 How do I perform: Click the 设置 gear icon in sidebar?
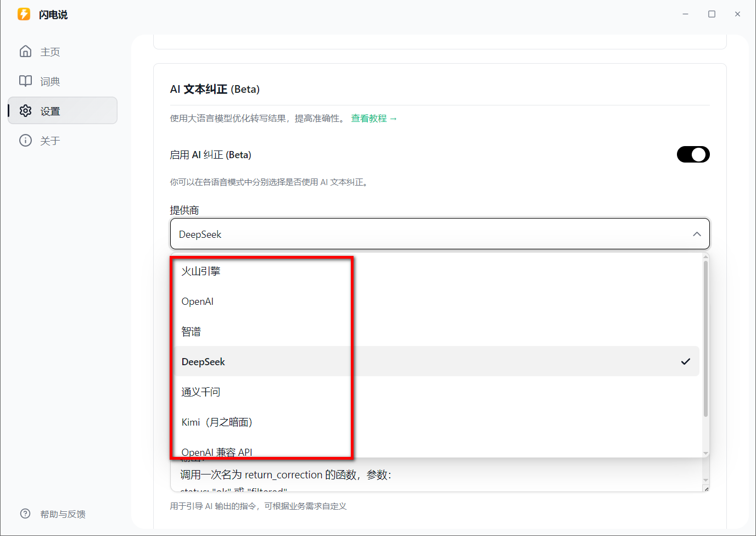click(25, 110)
